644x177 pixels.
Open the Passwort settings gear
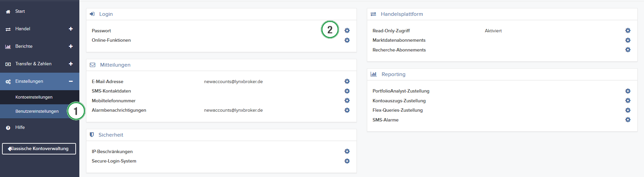click(347, 31)
